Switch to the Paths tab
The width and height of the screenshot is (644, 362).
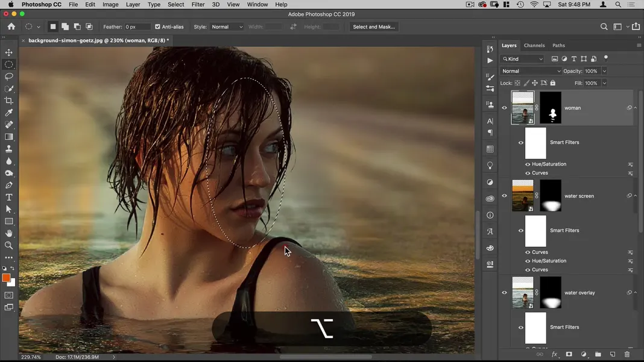(x=558, y=46)
